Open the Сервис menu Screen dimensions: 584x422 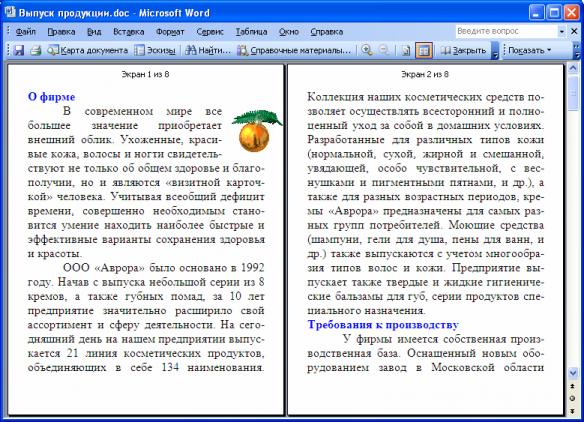(210, 32)
